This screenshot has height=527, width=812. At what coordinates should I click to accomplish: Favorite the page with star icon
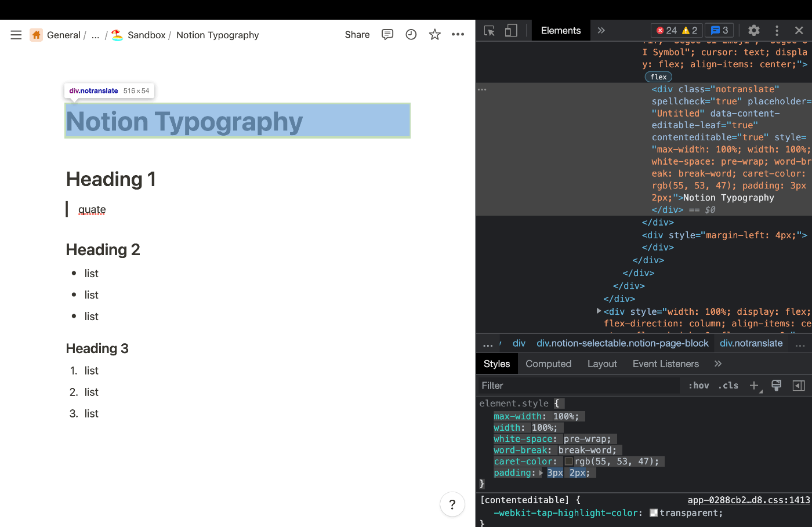coord(435,35)
